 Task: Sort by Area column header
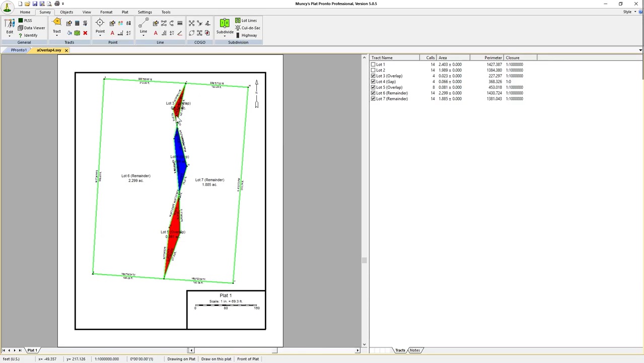453,58
